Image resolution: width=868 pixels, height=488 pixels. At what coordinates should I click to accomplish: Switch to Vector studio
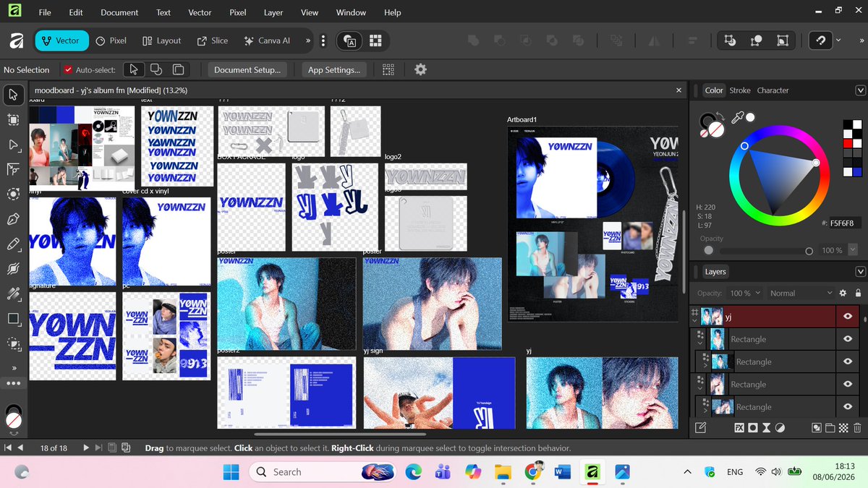61,40
